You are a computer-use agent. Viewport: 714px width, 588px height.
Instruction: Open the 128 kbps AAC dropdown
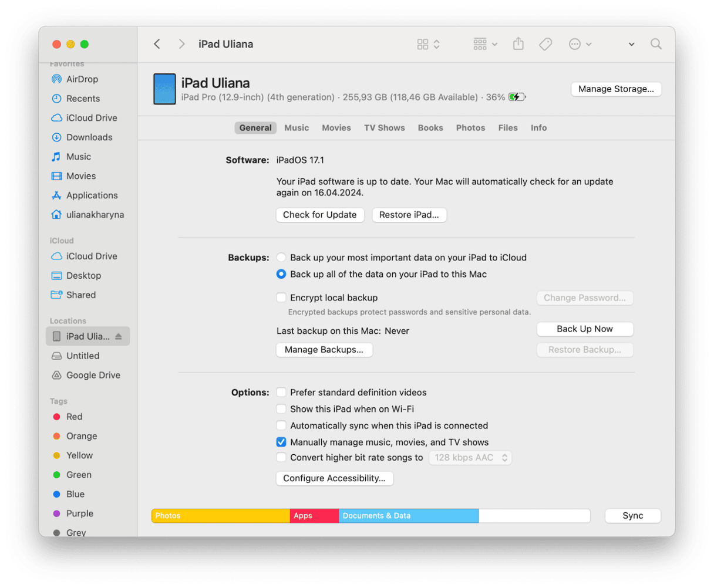[470, 458]
